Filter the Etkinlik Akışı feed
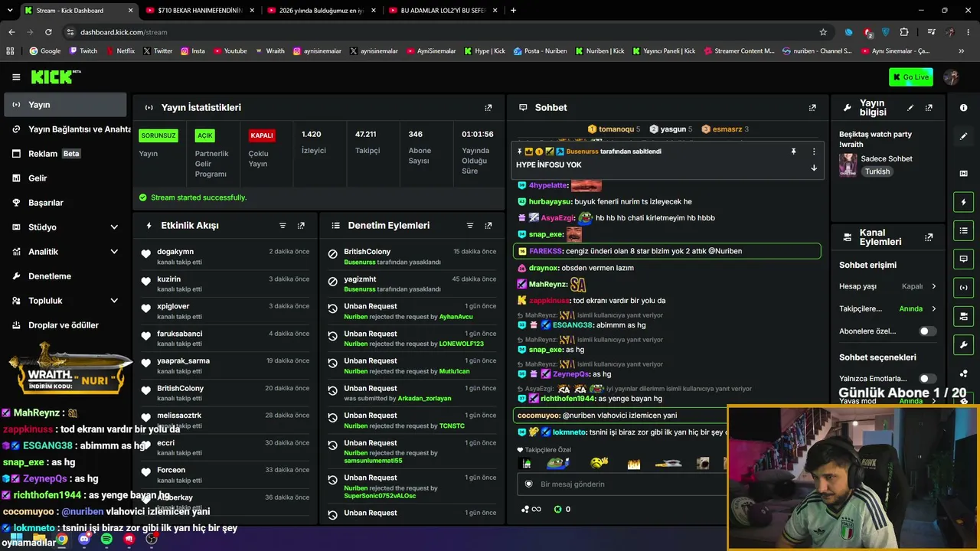The width and height of the screenshot is (980, 551). click(x=283, y=226)
